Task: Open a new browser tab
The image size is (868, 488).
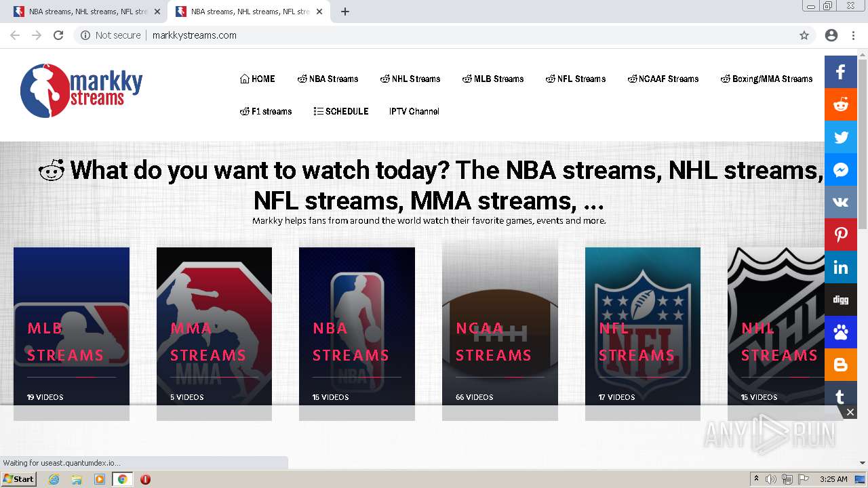Action: [x=345, y=12]
